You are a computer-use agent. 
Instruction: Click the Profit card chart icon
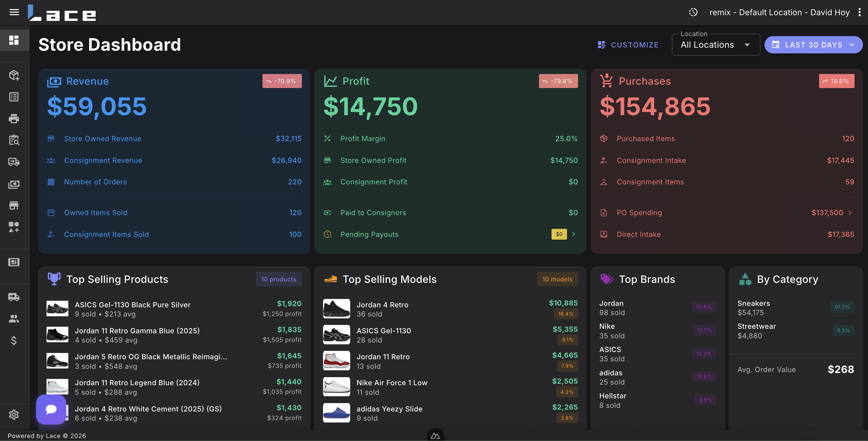click(x=330, y=81)
